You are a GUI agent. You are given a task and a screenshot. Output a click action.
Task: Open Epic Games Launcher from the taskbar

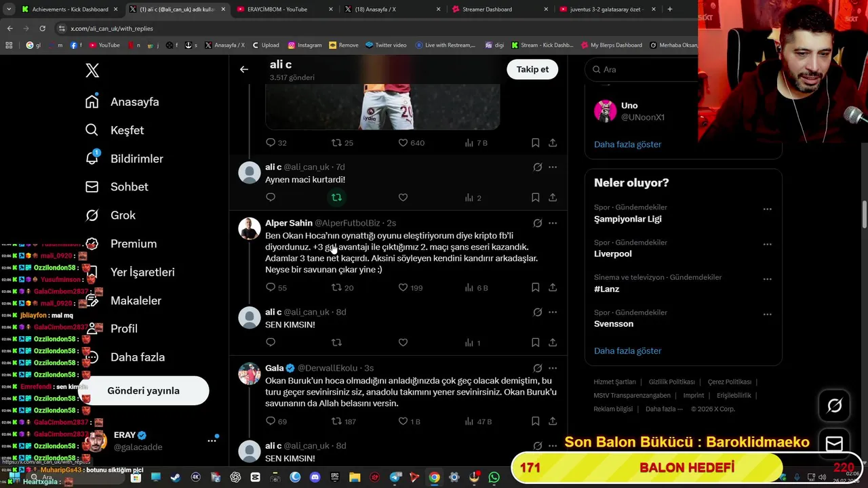(x=334, y=477)
